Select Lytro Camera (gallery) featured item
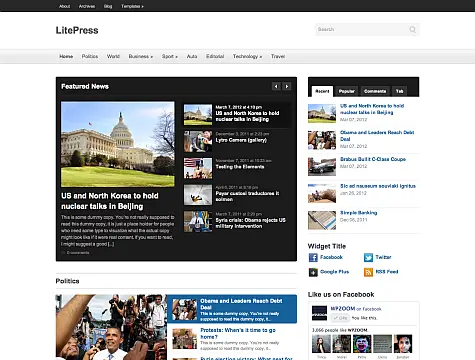Screen dimensions: 475x360 [x=241, y=140]
